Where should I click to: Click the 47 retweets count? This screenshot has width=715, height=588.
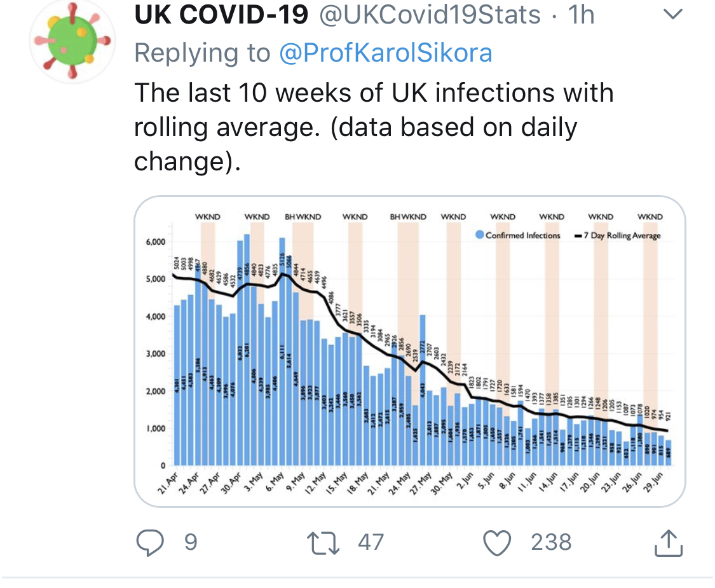coord(370,542)
